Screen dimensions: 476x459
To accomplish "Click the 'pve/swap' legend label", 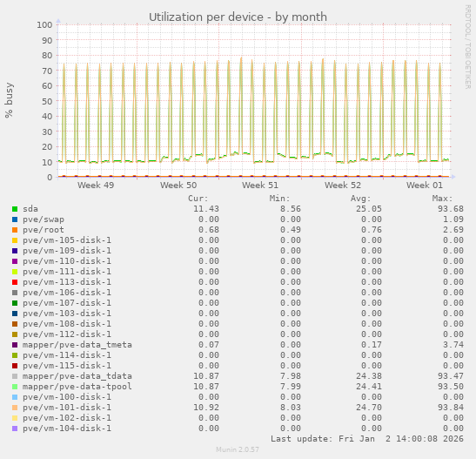I will (x=44, y=219).
